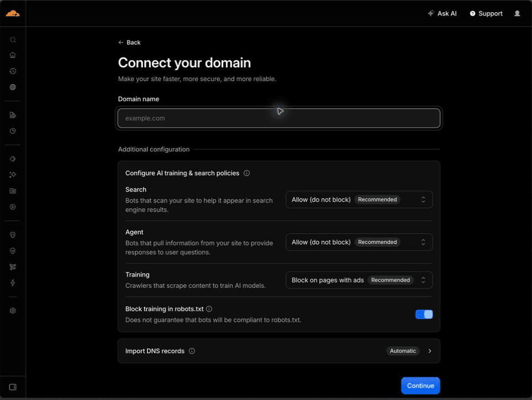Open the globe domains icon

[x=13, y=87]
